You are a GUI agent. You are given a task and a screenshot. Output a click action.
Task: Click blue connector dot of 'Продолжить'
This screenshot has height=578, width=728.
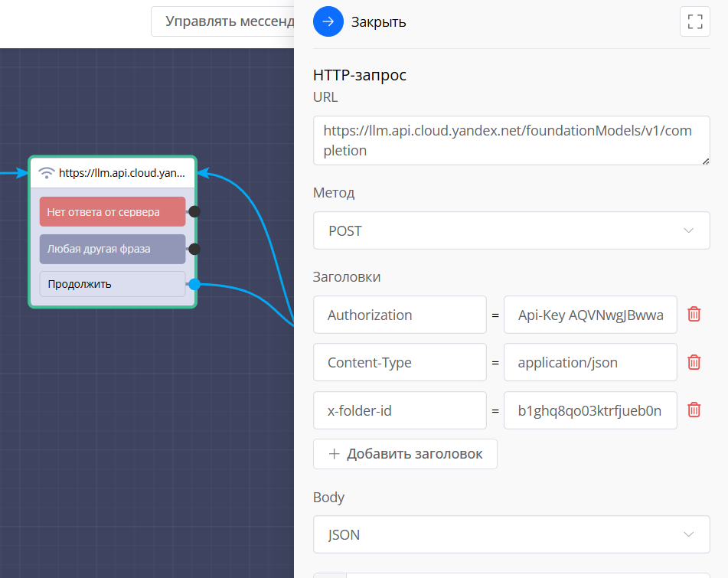pyautogui.click(x=194, y=284)
